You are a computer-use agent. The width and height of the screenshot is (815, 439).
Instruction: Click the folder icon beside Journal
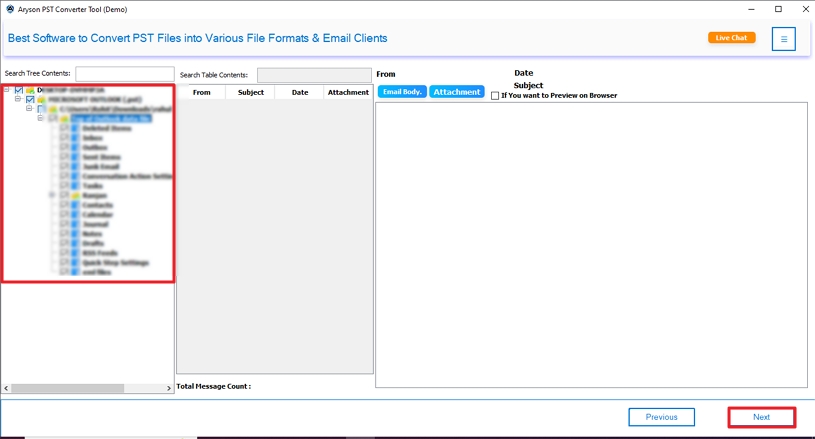[x=75, y=224]
